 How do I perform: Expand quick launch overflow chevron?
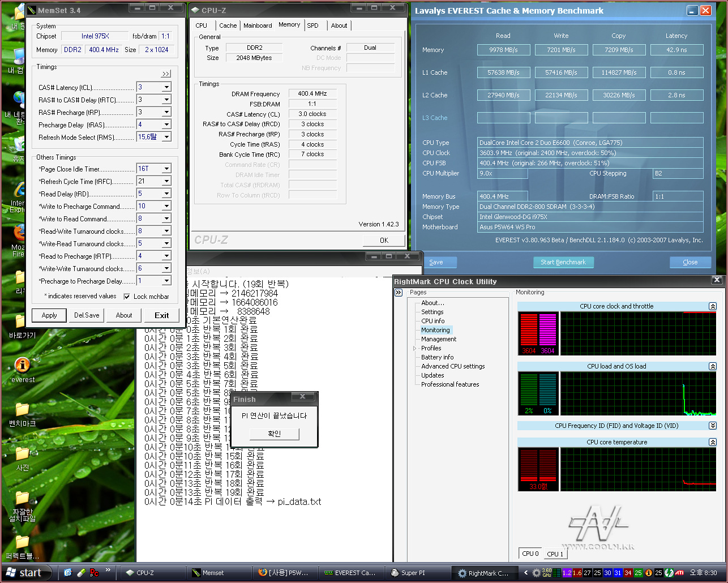[108, 569]
